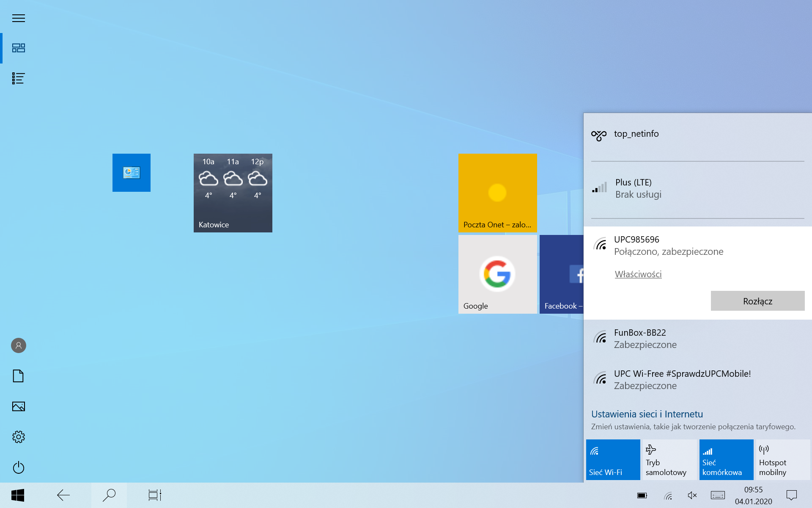
Task: Enable Tryb samolotowy airplane mode
Action: [x=669, y=460]
